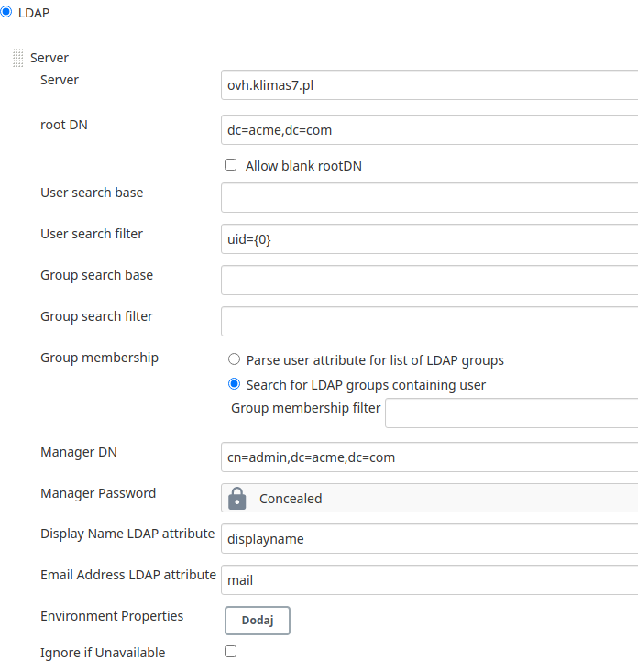Focus the Group search filter input

[429, 321]
